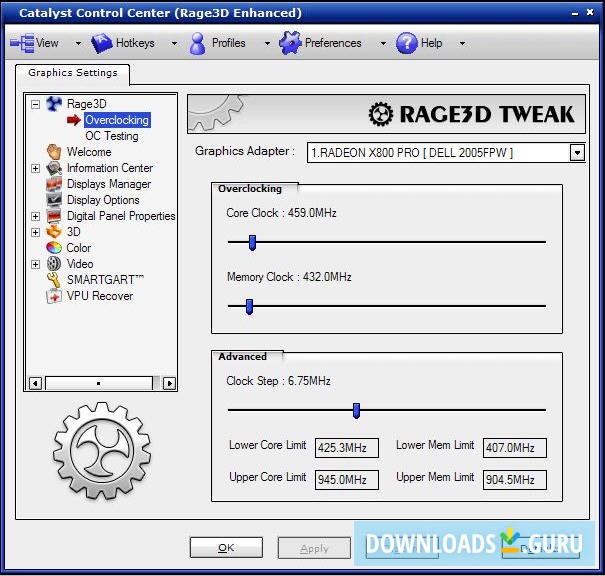This screenshot has width=605, height=576.
Task: Open the Profiles menu label
Action: (x=228, y=43)
